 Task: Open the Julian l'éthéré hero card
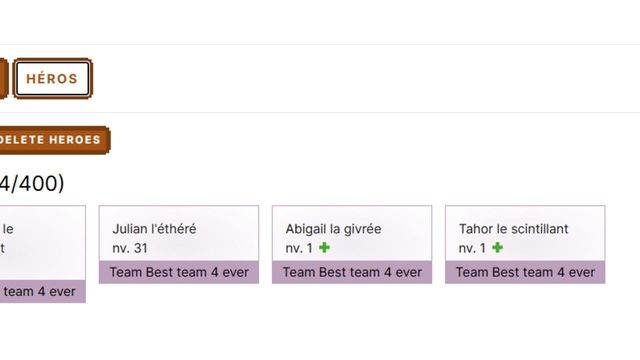pyautogui.click(x=179, y=244)
